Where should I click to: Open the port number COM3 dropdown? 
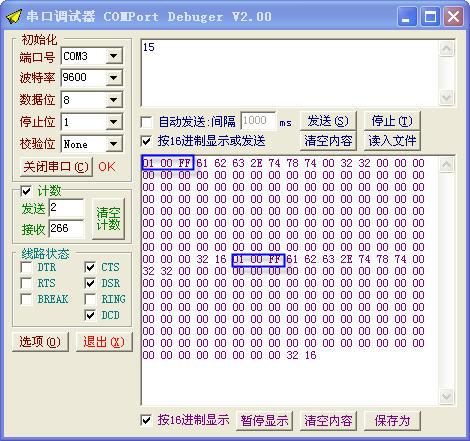coord(114,56)
